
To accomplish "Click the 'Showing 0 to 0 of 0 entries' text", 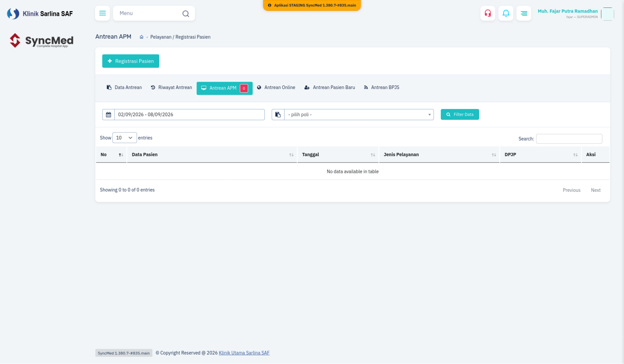I will [x=127, y=190].
